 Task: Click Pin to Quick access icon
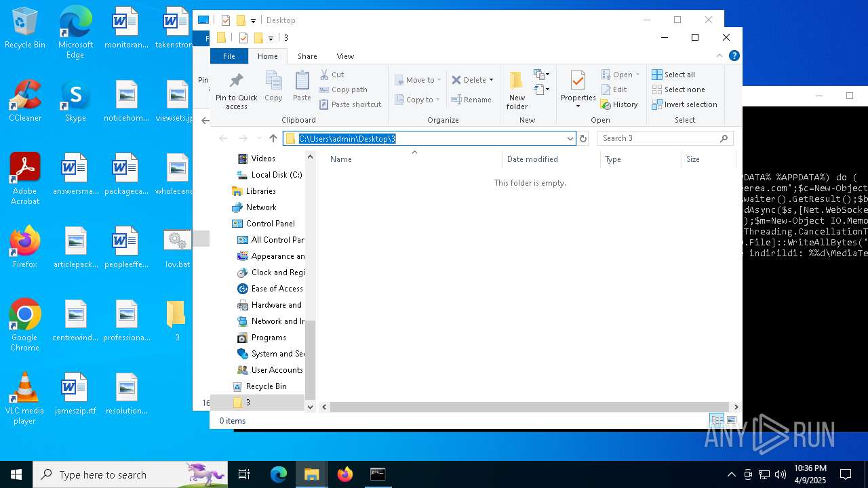[236, 91]
